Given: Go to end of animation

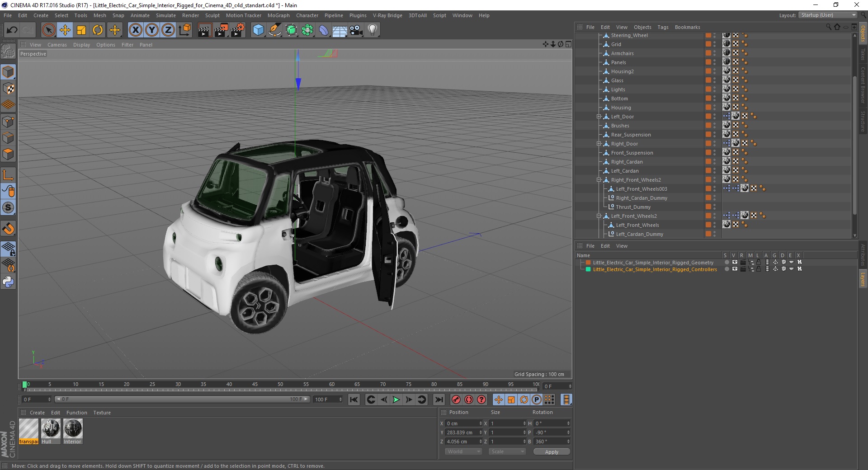Looking at the screenshot, I should pos(439,399).
